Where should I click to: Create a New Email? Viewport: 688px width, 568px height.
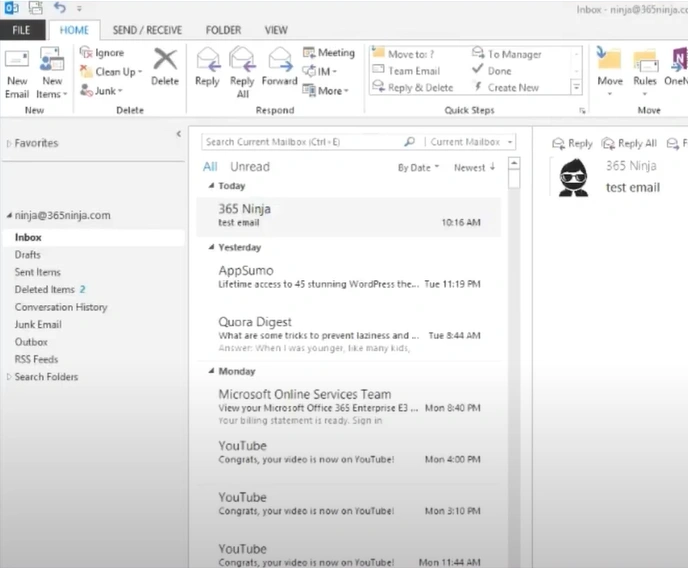17,74
